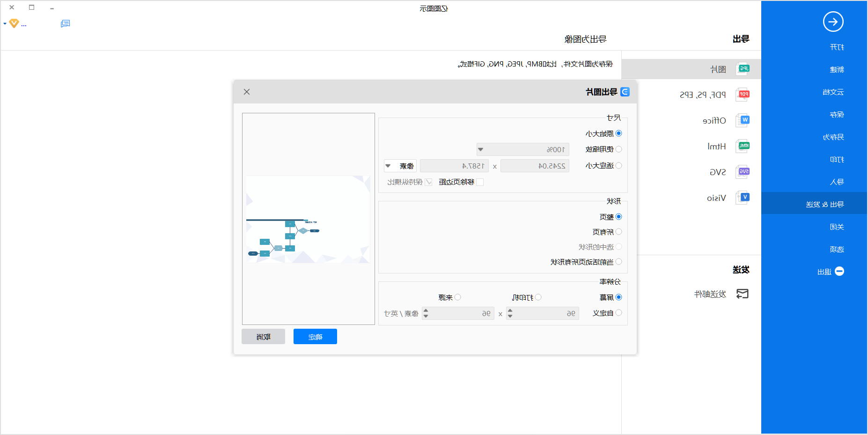This screenshot has height=435, width=868.
Task: Choose the 屏幕 resolution radio button
Action: coord(618,297)
